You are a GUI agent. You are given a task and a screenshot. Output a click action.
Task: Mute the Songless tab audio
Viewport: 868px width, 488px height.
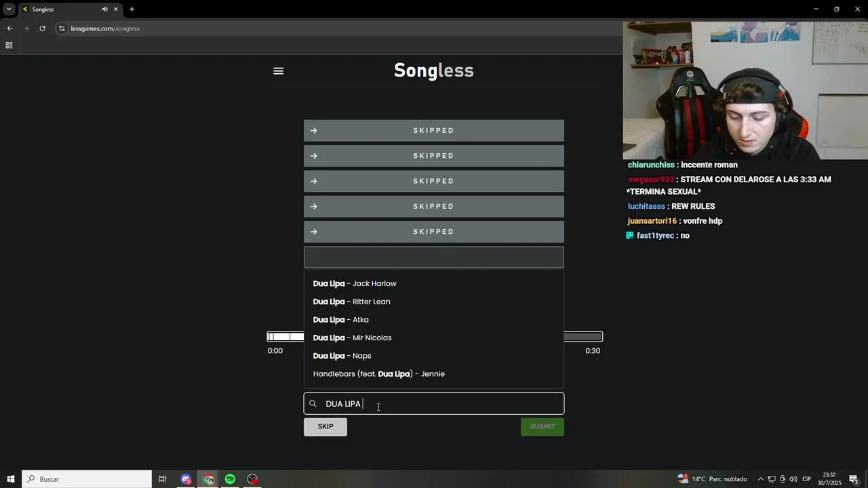[x=104, y=9]
